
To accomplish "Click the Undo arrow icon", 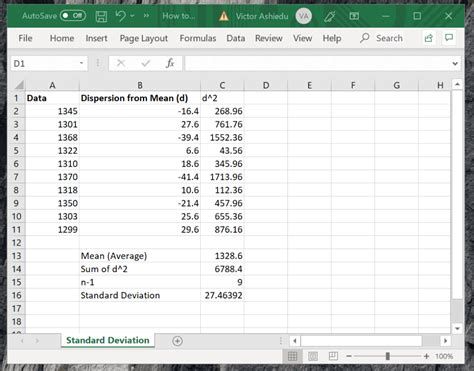I will [x=120, y=16].
